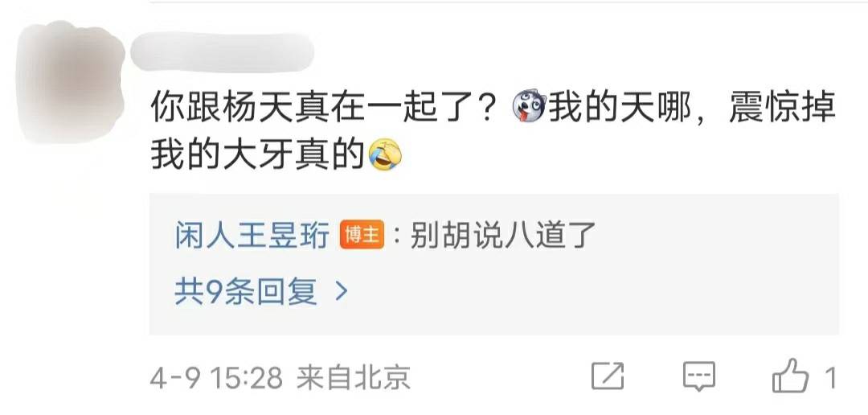Tap the share/repost square-arrow icon
This screenshot has width=868, height=415.
608,376
